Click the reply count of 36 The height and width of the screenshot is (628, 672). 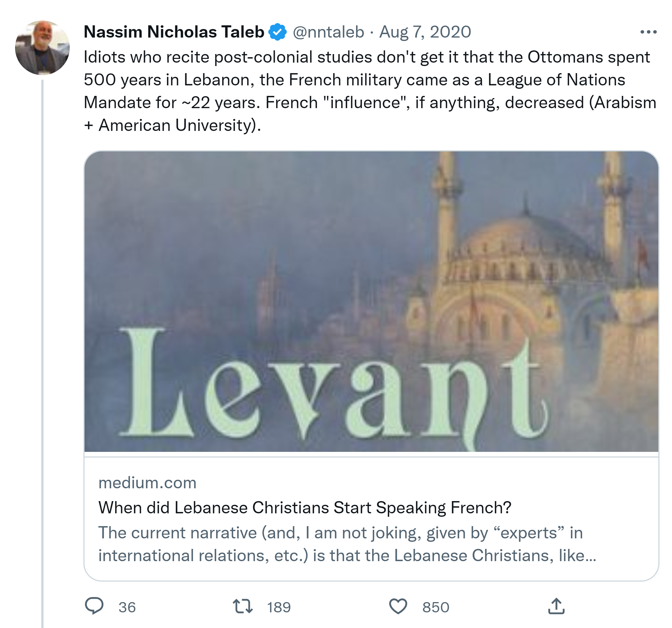click(127, 608)
